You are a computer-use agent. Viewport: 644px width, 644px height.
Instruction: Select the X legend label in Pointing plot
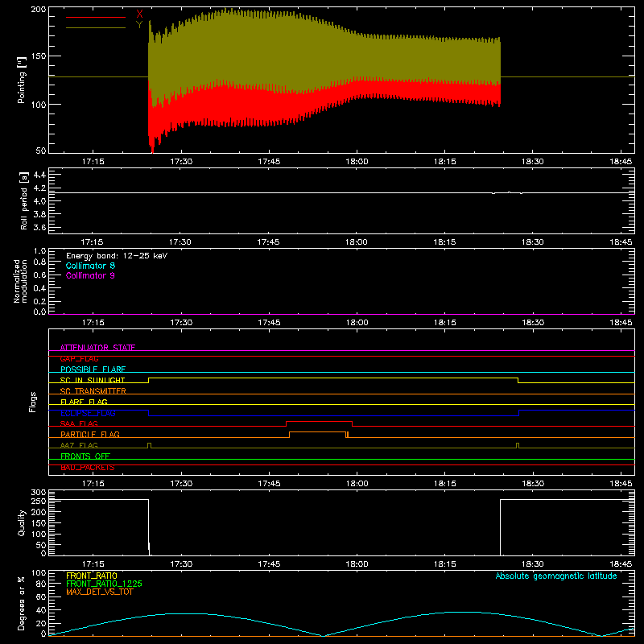pyautogui.click(x=139, y=14)
